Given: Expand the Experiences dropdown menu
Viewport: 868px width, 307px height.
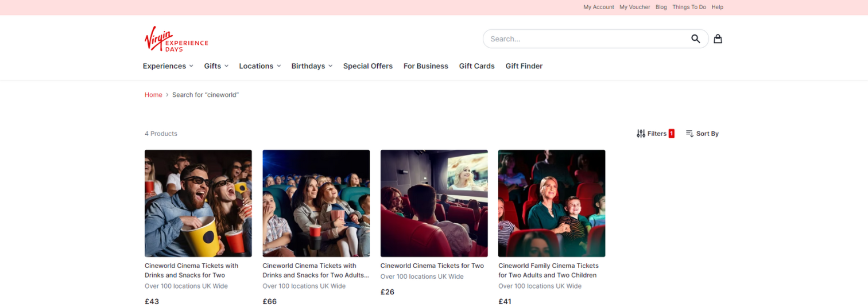Looking at the screenshot, I should pyautogui.click(x=168, y=66).
